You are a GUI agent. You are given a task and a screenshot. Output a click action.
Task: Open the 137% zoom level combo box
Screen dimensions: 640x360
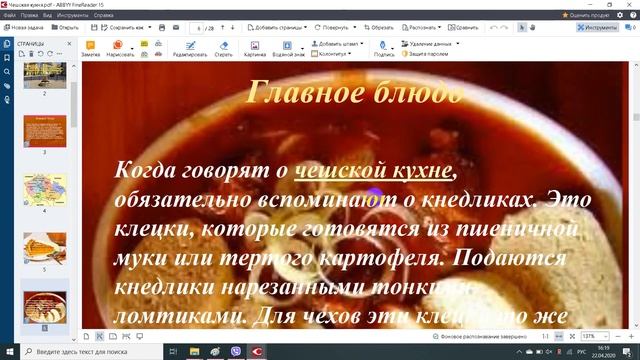(x=595, y=336)
